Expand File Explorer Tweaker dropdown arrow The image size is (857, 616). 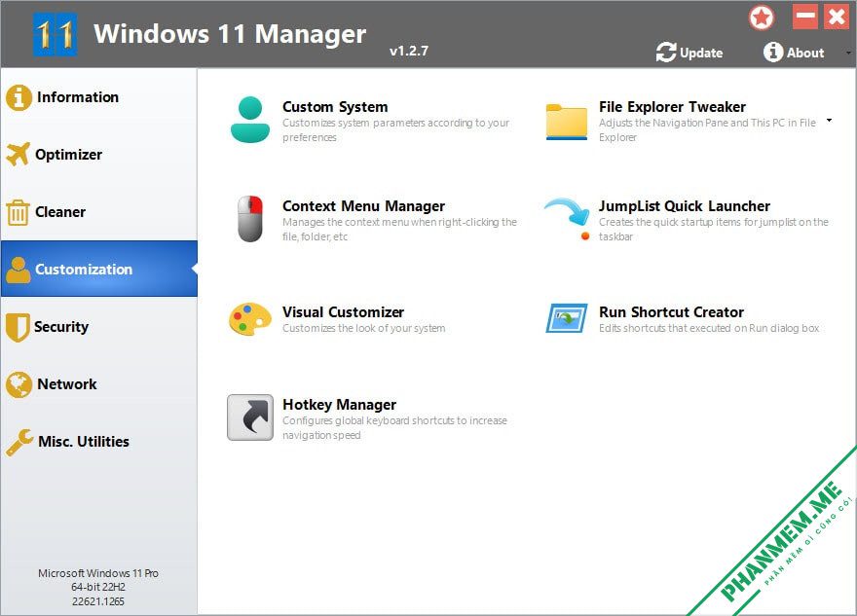(829, 120)
